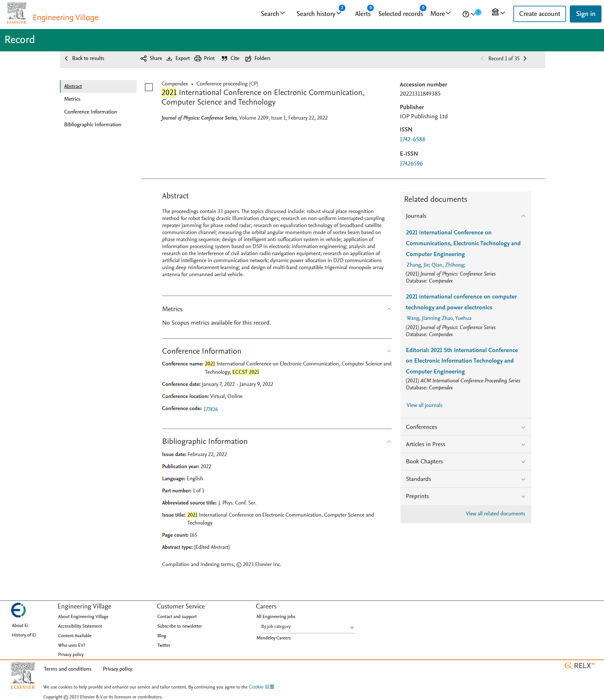Open All Engineering jobs link
The image size is (604, 700).
[x=276, y=616]
